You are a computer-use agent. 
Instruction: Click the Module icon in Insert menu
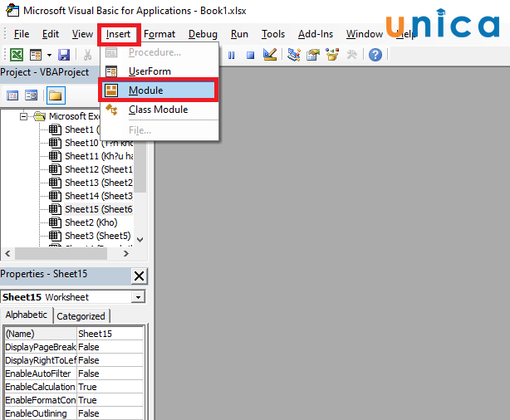click(111, 90)
